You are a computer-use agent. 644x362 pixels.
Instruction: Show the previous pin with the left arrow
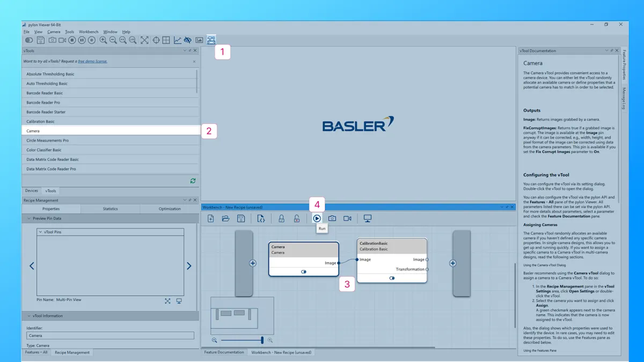click(x=32, y=266)
